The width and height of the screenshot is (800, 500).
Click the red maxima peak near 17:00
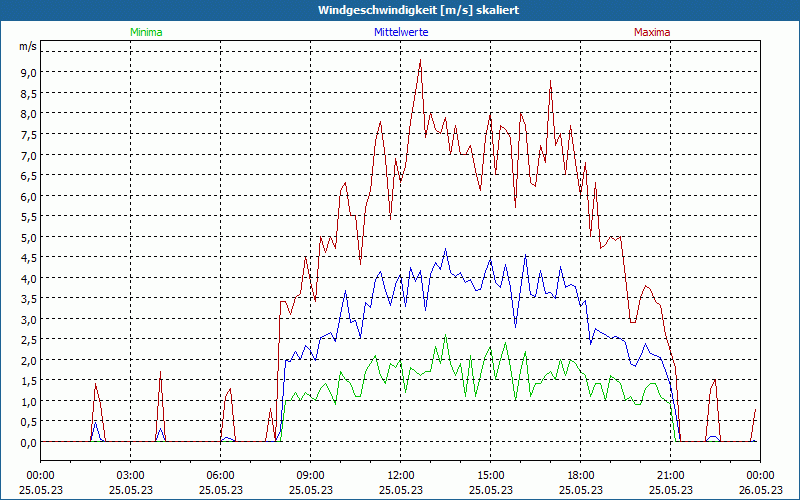tap(551, 81)
